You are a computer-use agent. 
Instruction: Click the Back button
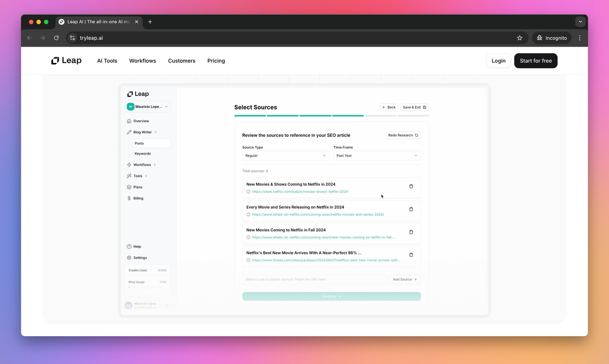[389, 107]
